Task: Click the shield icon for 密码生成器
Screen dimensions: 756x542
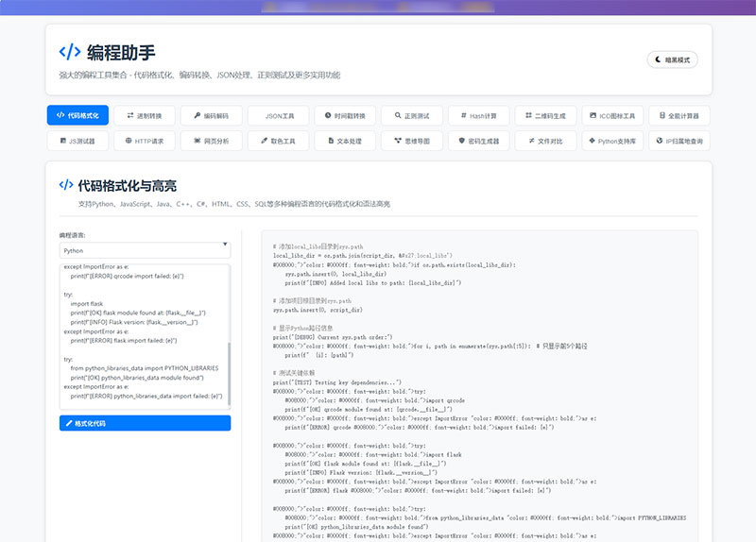Action: point(462,141)
